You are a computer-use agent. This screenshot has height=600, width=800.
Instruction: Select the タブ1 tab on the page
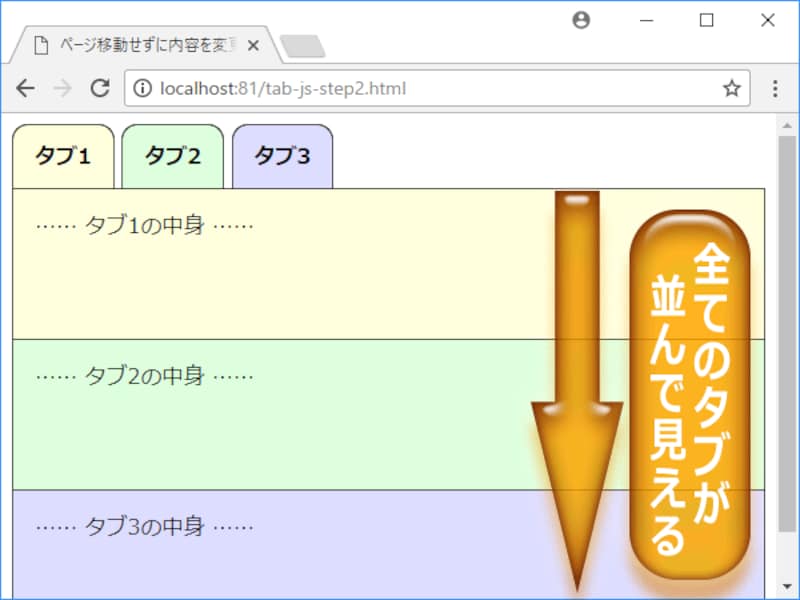[x=62, y=156]
